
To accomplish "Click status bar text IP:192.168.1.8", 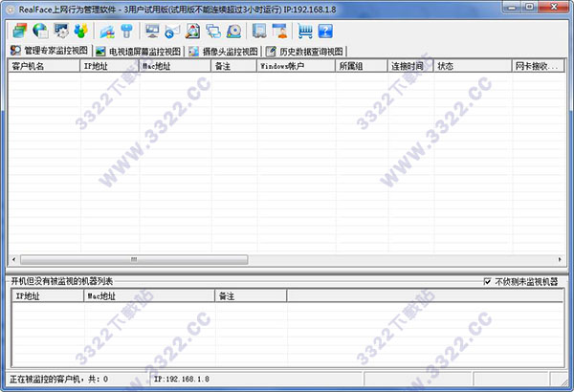I will pyautogui.click(x=182, y=379).
